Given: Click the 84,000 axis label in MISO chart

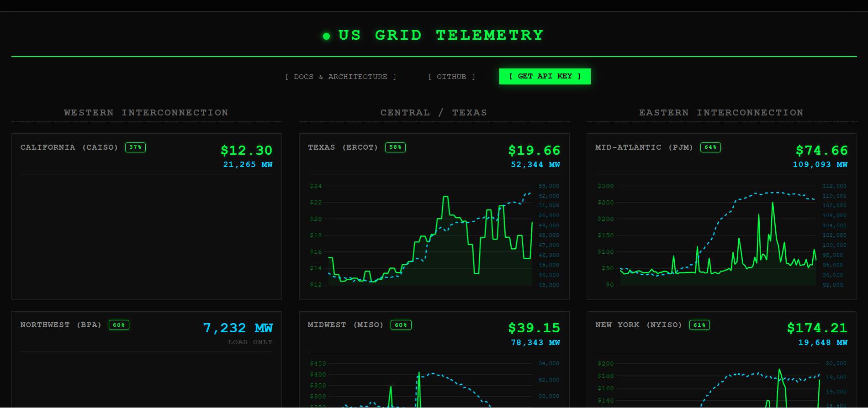Looking at the screenshot, I should click(x=549, y=363).
